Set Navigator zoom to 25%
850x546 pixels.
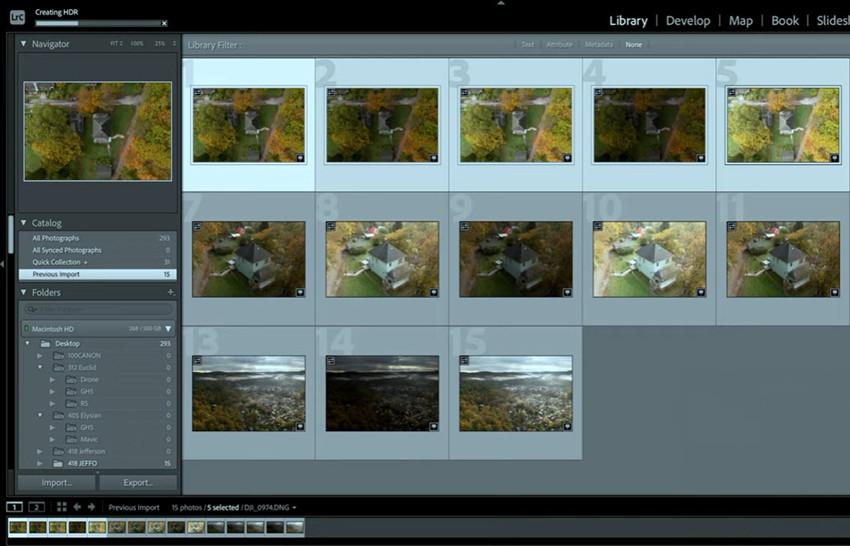(x=159, y=43)
